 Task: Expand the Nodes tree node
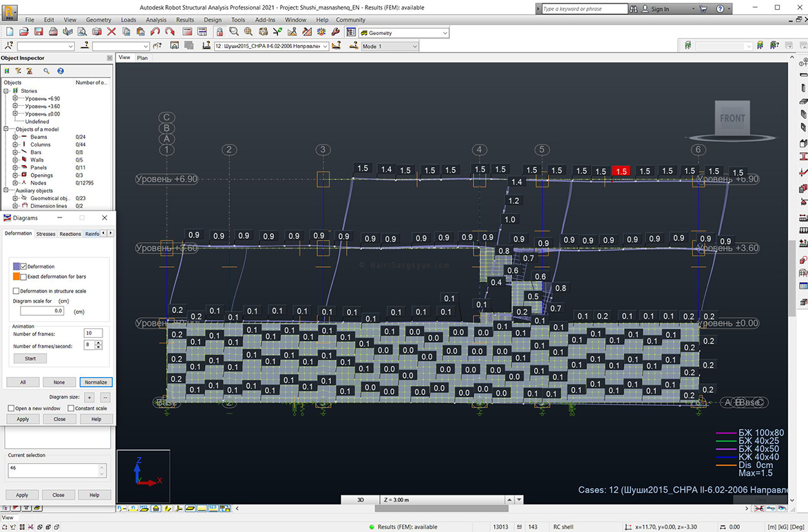point(15,183)
